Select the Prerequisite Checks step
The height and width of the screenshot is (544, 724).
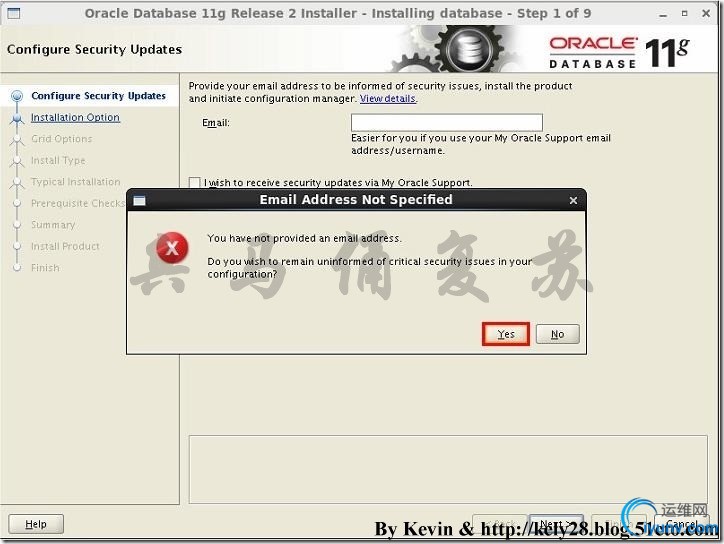(78, 203)
